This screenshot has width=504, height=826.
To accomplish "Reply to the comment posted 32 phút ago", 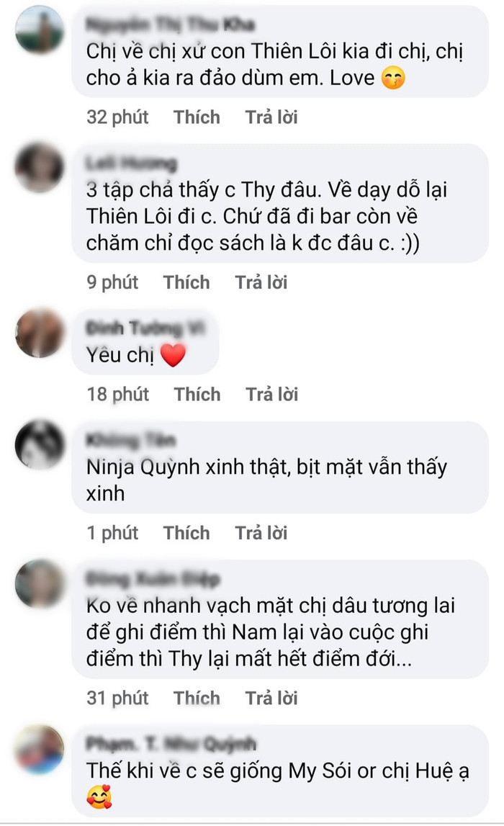I will click(271, 117).
